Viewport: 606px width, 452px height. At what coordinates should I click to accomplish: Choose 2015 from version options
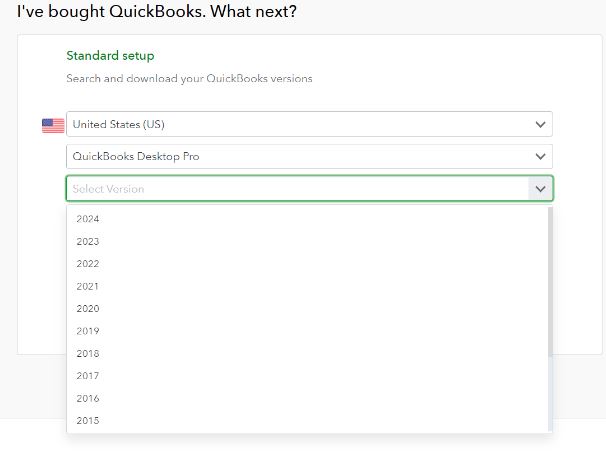(307, 421)
